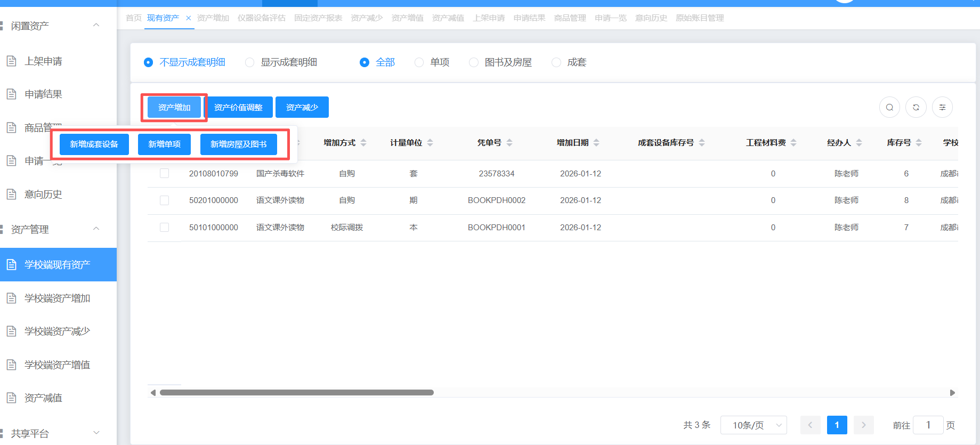
Task: Click the 资产价值调整 button
Action: tap(238, 107)
